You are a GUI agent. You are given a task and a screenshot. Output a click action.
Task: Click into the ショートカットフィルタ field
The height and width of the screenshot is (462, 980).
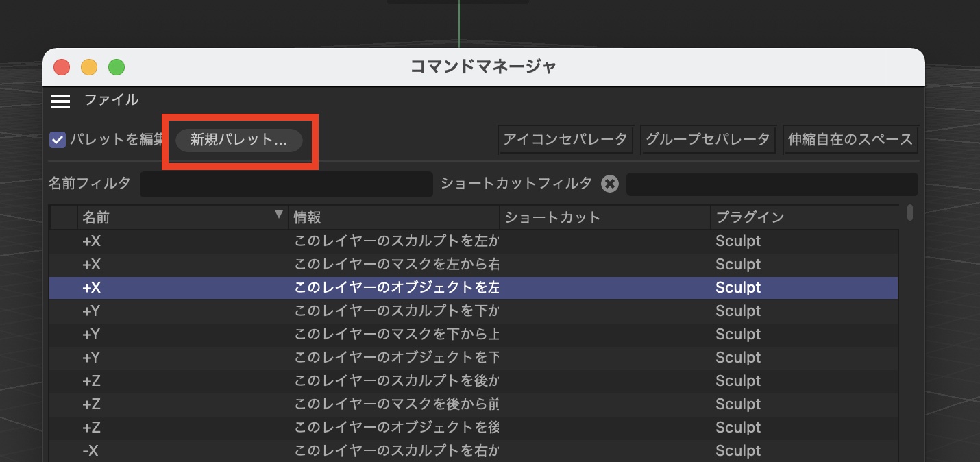tap(771, 184)
